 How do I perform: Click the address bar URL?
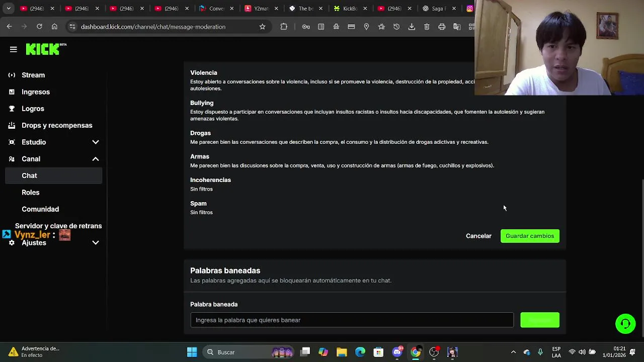point(153,27)
